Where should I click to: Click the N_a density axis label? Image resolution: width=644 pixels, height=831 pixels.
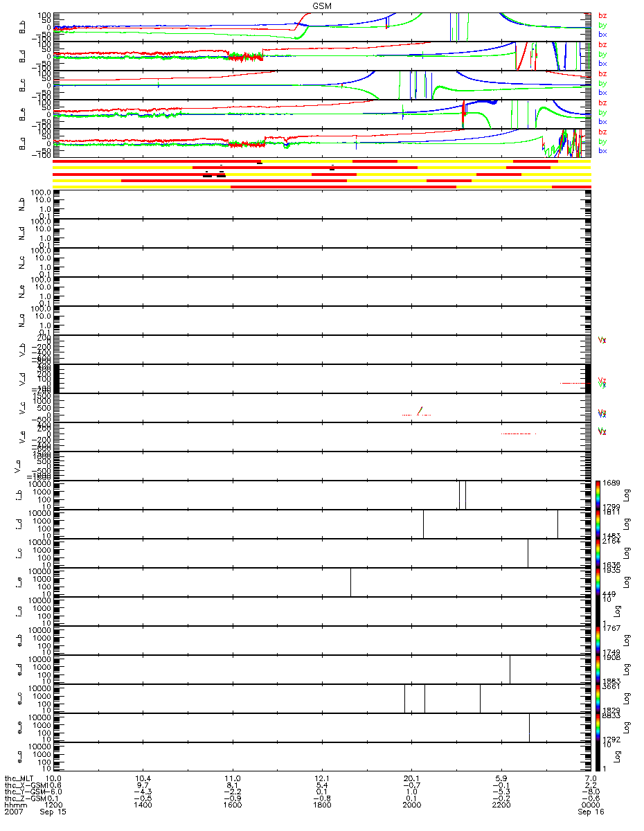(22, 321)
